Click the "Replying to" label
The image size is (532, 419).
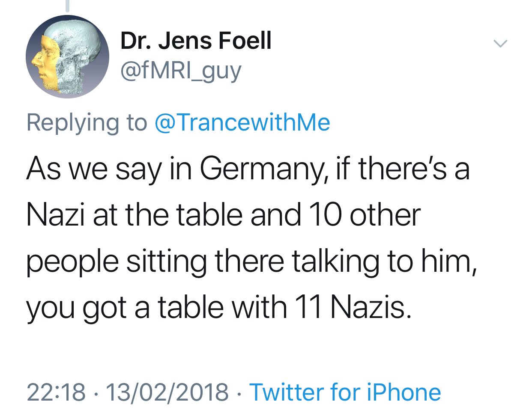coord(87,123)
